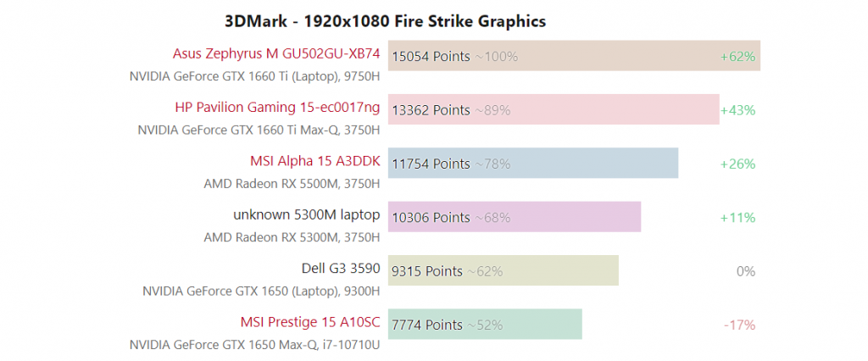Click the 3DMark Fire Strike Graphics title
Viewport: 868px width, 361px height.
[x=386, y=20]
